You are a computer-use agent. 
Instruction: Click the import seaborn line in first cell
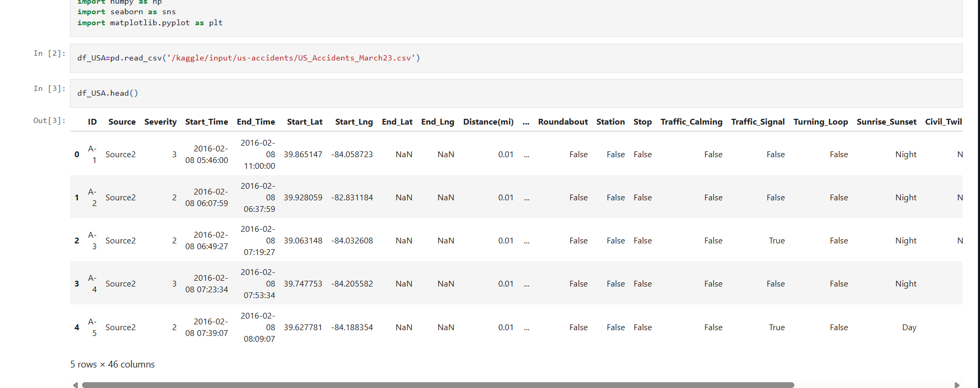coord(127,12)
